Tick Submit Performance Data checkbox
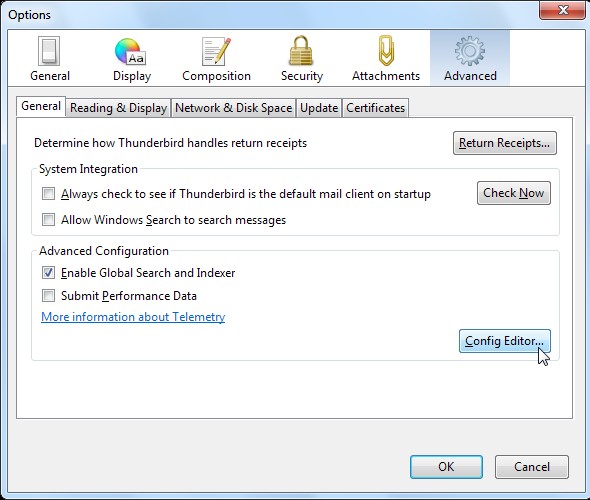Screen dimensions: 590x500 click(x=48, y=296)
